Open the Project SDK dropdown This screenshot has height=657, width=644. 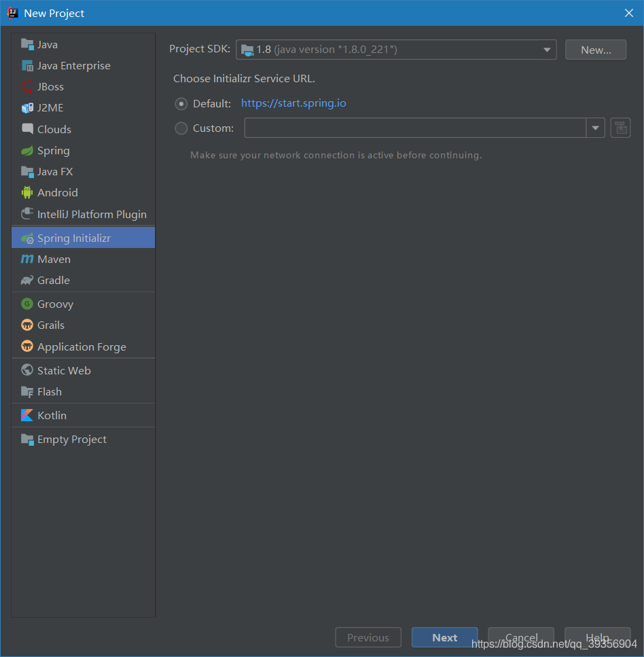tap(396, 50)
